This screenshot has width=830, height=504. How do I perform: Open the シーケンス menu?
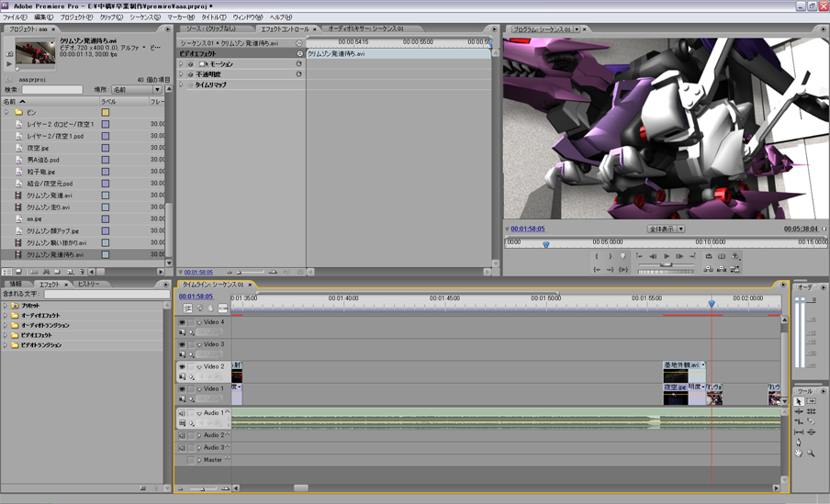(x=145, y=17)
